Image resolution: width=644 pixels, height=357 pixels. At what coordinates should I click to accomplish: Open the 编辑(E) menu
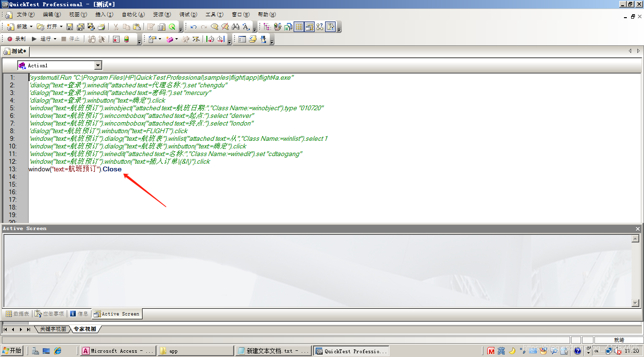click(51, 15)
